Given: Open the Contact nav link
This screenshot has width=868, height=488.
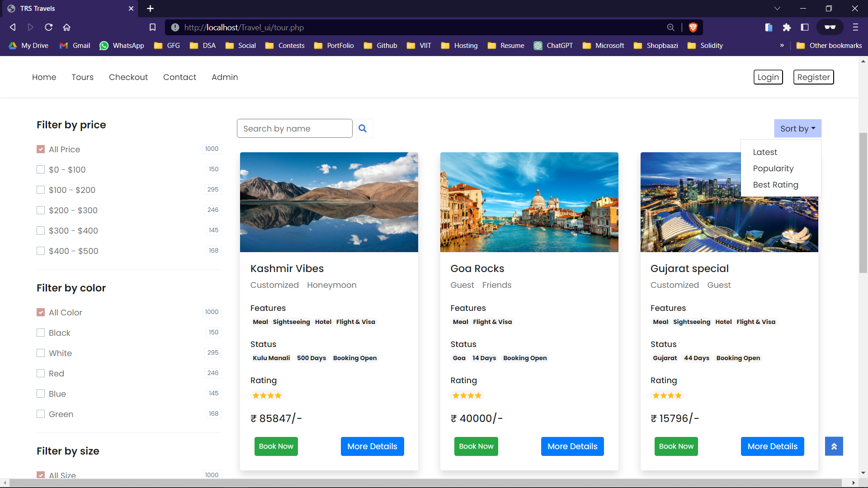Looking at the screenshot, I should [179, 77].
